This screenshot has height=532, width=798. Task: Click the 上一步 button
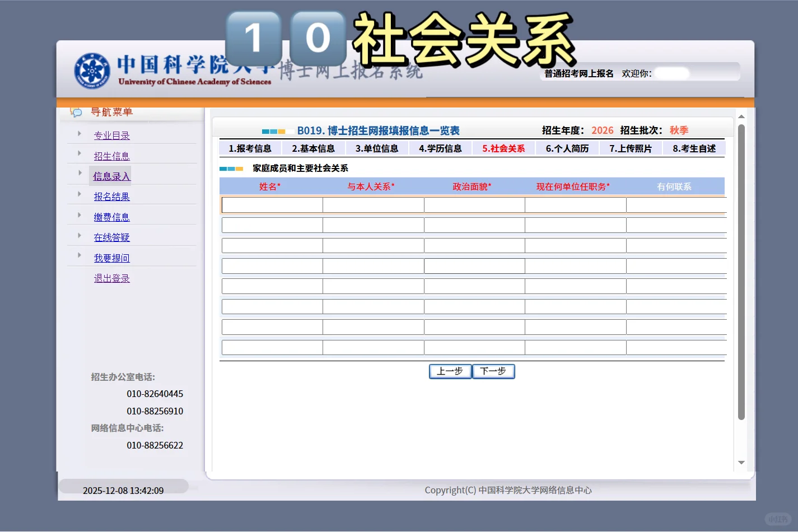point(450,371)
